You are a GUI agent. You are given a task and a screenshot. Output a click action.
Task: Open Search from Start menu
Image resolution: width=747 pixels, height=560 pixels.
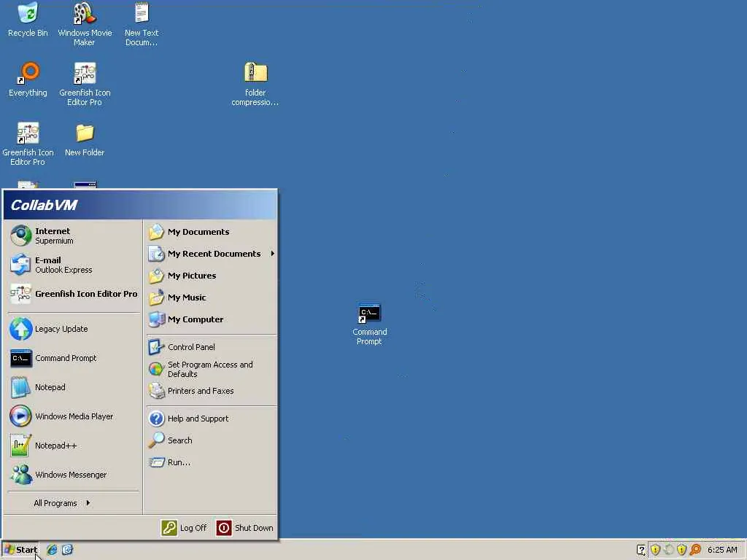coord(211,440)
